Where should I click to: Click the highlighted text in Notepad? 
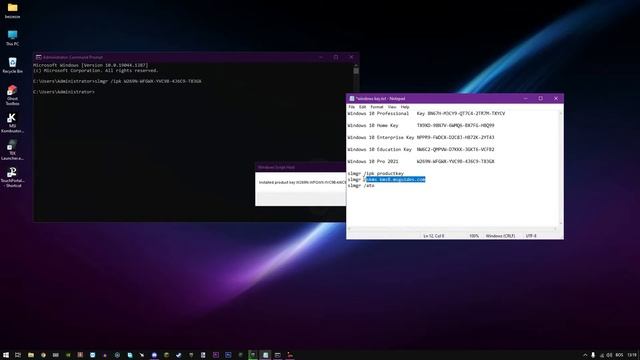395,180
